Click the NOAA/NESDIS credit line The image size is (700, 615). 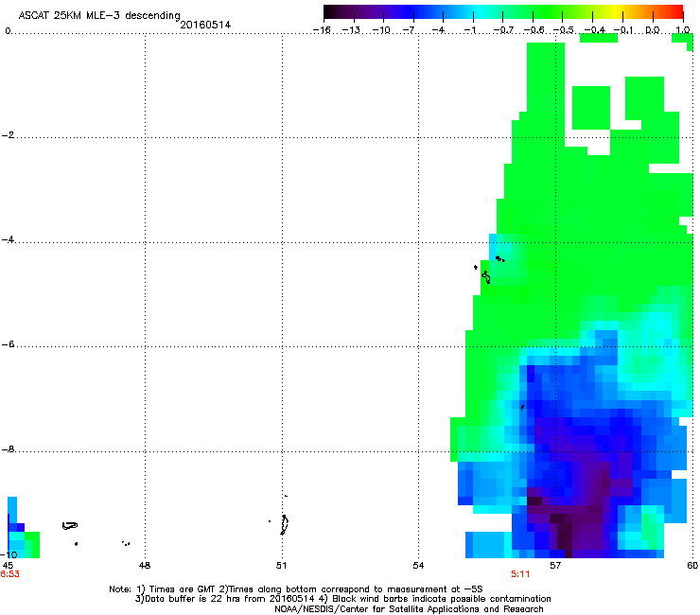(409, 609)
